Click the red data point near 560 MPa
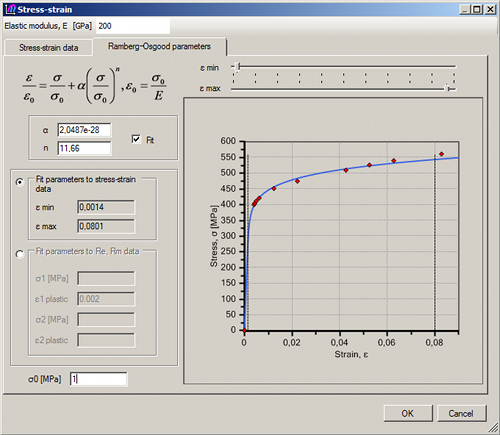Screen dimensions: 500x435 pyautogui.click(x=441, y=154)
